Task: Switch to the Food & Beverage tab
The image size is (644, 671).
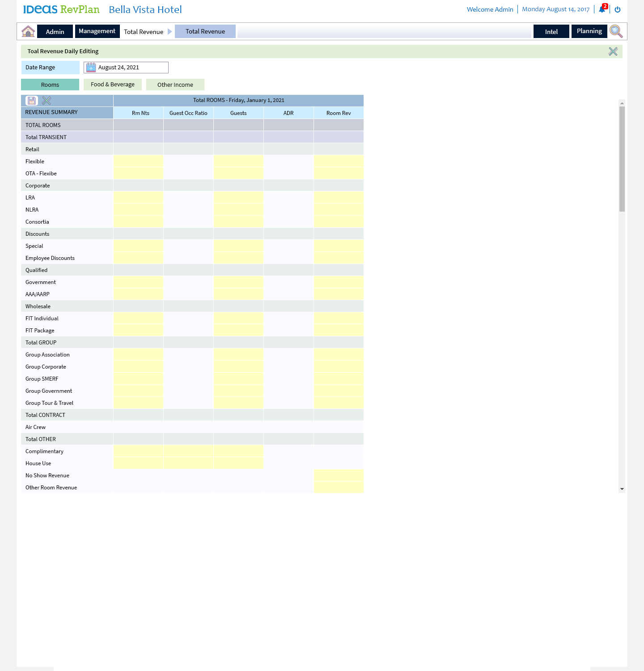Action: pyautogui.click(x=113, y=85)
